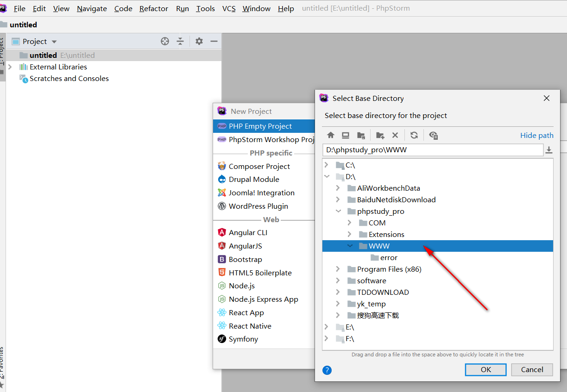Click the Desktop directory icon in dialog toolbar
The image size is (567, 392).
pyautogui.click(x=346, y=135)
